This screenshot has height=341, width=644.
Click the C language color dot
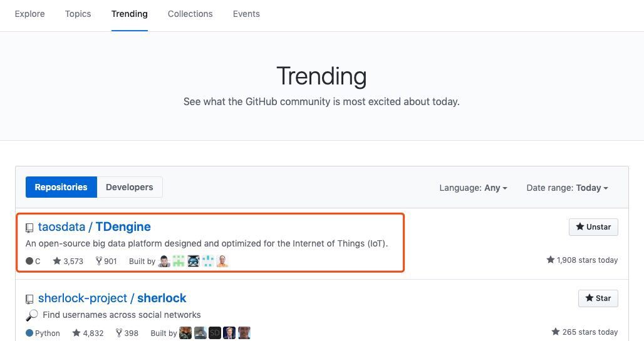29,261
